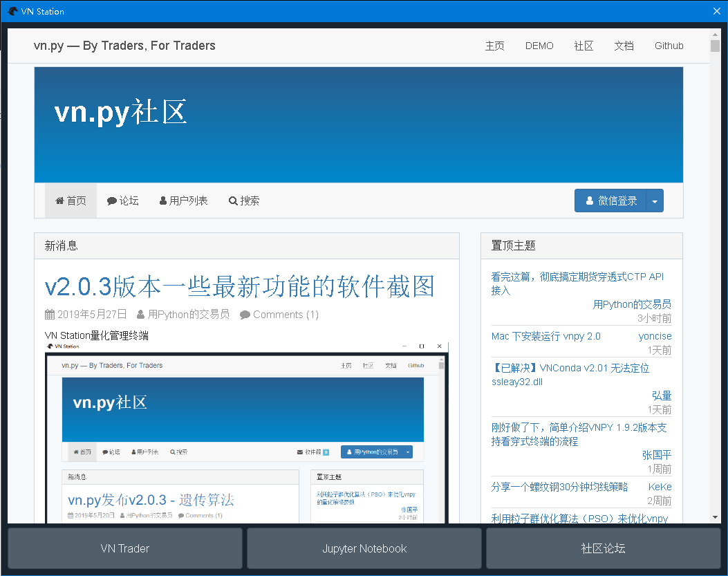Open the 用户列表 user list tab

point(183,201)
